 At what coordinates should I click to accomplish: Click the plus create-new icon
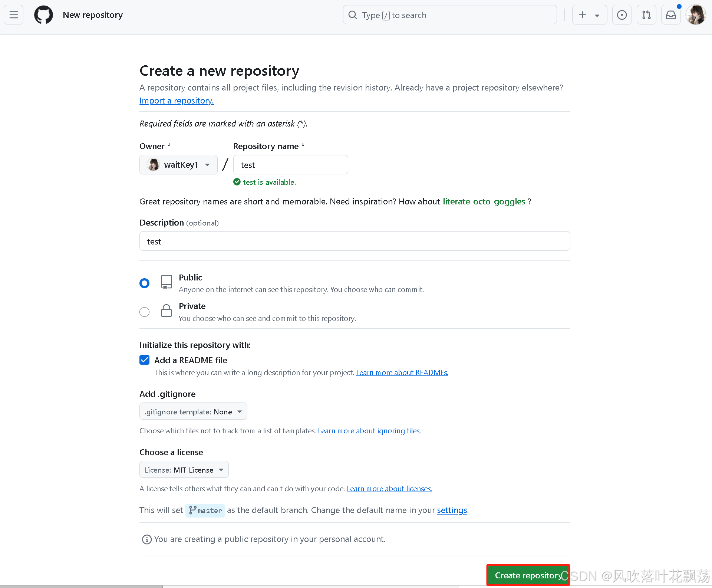pyautogui.click(x=582, y=15)
